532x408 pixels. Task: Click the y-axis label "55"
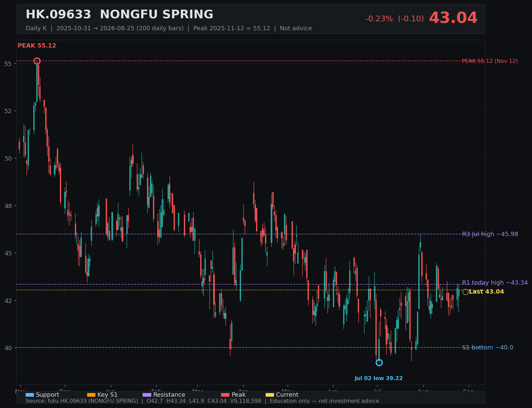[x=8, y=64]
